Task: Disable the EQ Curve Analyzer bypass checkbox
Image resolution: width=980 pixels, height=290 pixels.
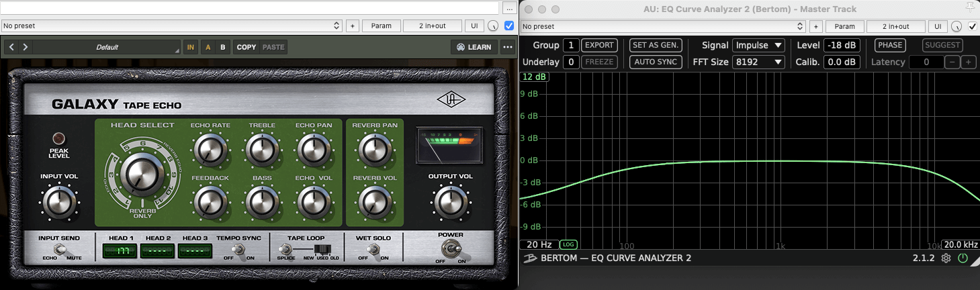Action: pos(974,26)
